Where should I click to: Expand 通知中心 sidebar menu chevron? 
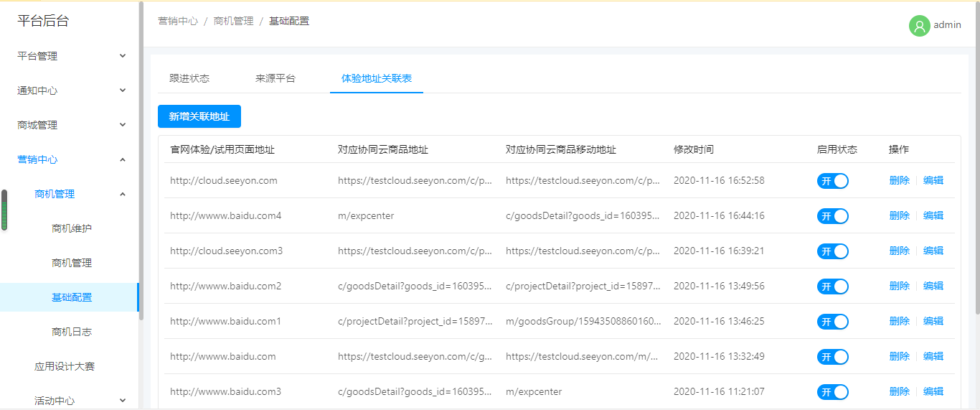tap(123, 90)
